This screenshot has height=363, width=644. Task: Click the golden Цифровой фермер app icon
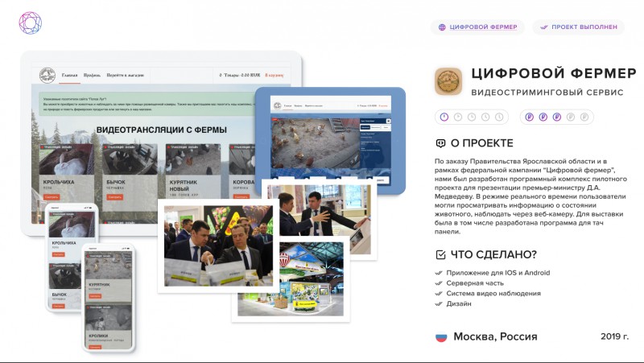coord(448,81)
